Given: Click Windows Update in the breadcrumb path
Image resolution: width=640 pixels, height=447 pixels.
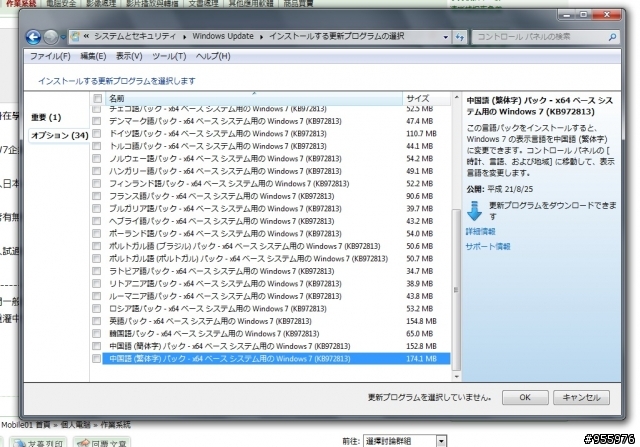Looking at the screenshot, I should pyautogui.click(x=223, y=36).
